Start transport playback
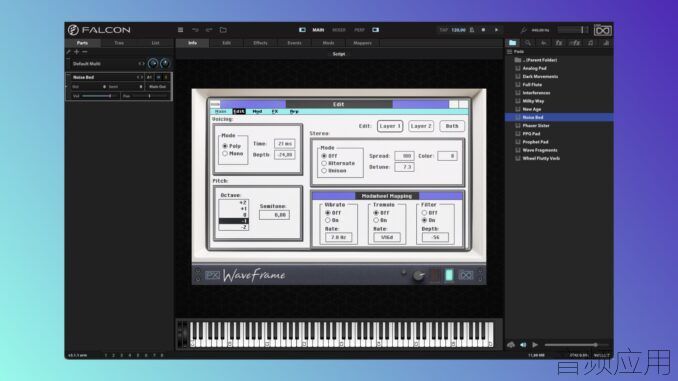This screenshot has width=678, height=381. point(496,30)
